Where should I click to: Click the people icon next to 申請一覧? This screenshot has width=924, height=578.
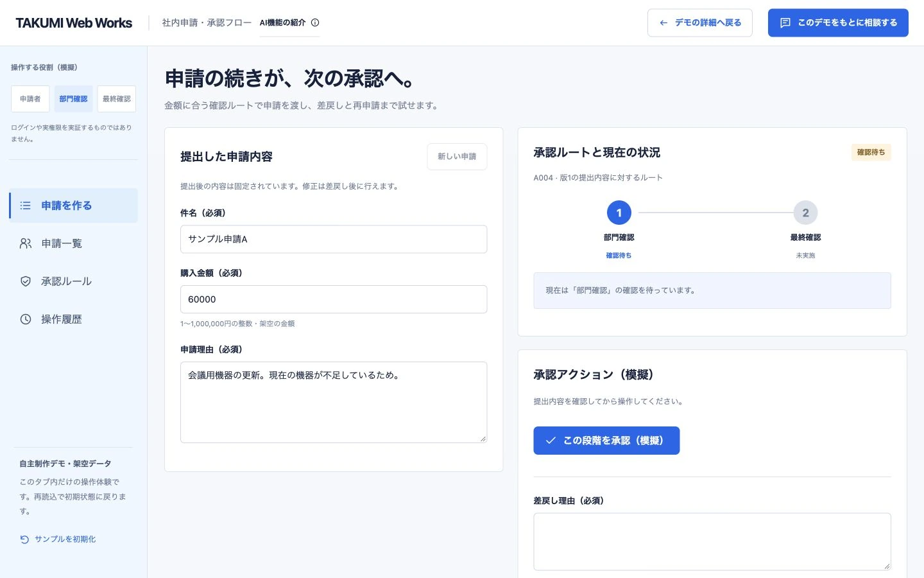(x=26, y=243)
